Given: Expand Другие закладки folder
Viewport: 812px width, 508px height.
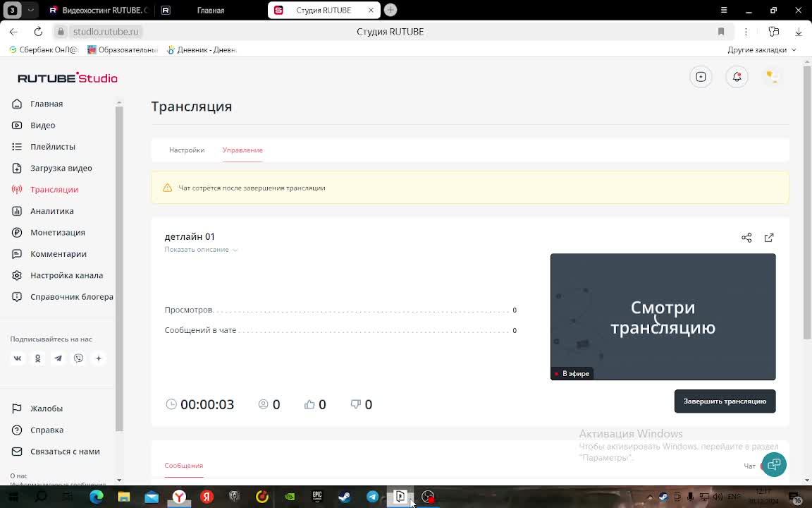Looking at the screenshot, I should (x=762, y=50).
